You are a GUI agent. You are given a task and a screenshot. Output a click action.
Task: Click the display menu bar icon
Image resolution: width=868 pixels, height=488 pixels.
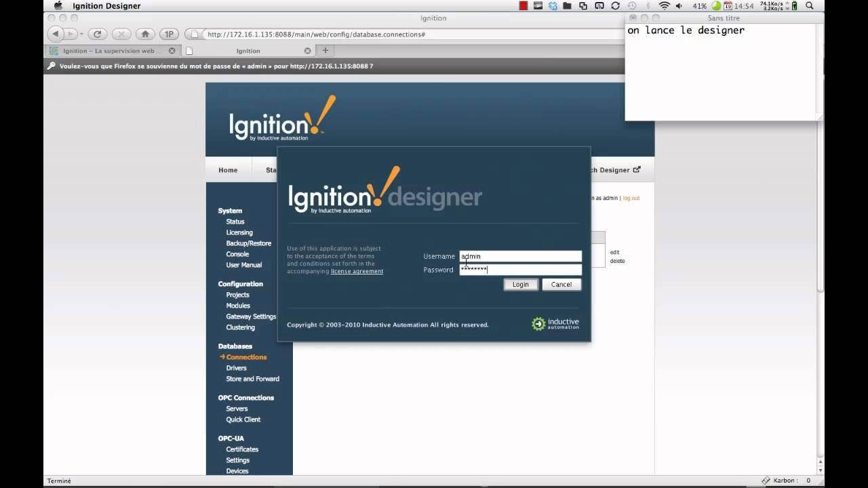click(538, 5)
